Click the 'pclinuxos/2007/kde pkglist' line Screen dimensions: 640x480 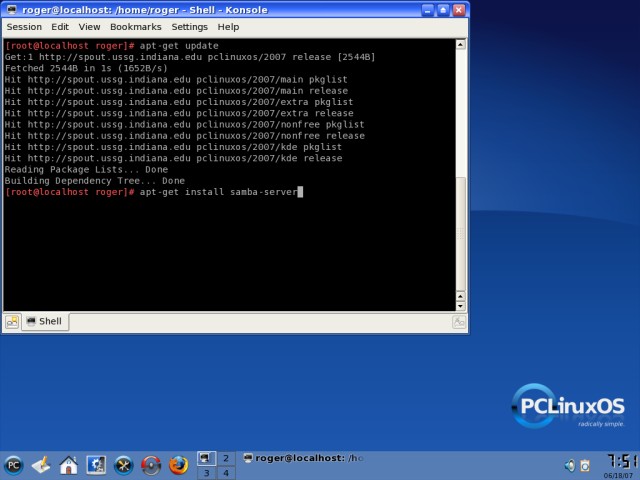click(x=173, y=147)
